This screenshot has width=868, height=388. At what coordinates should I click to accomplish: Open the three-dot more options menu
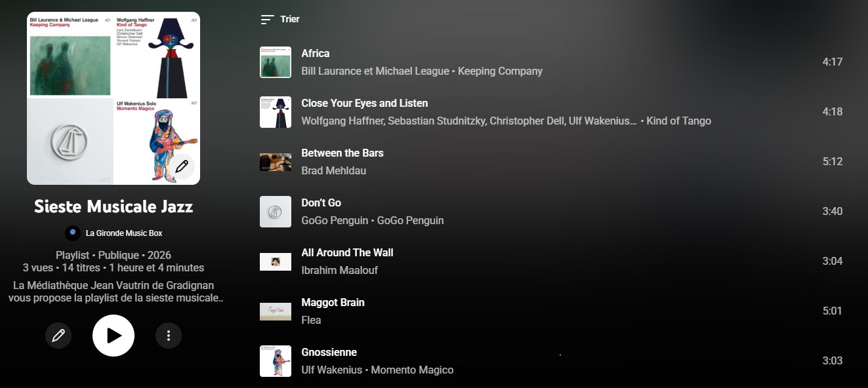(169, 336)
